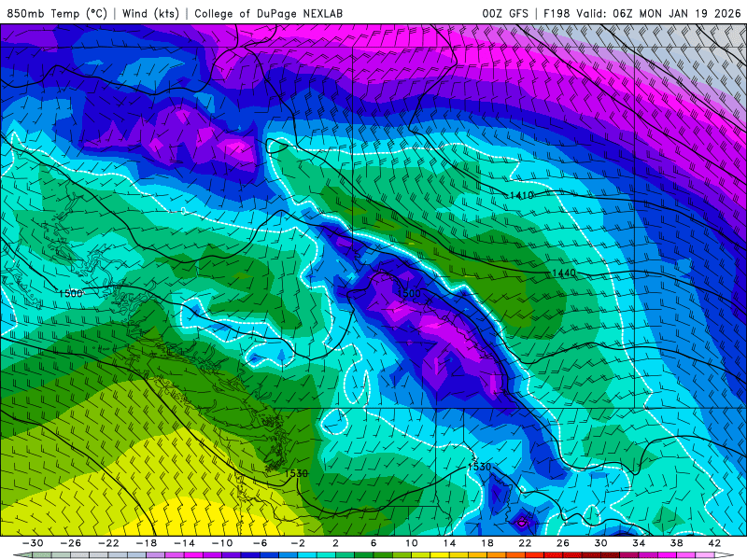Select the "College of DuPage NEXLAB" text
747x560 pixels.
click(x=268, y=13)
